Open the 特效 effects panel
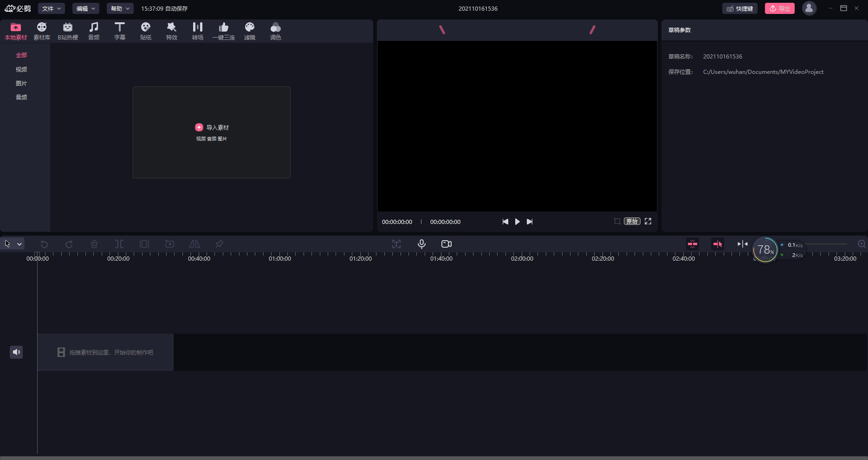This screenshot has height=460, width=868. pyautogui.click(x=172, y=31)
